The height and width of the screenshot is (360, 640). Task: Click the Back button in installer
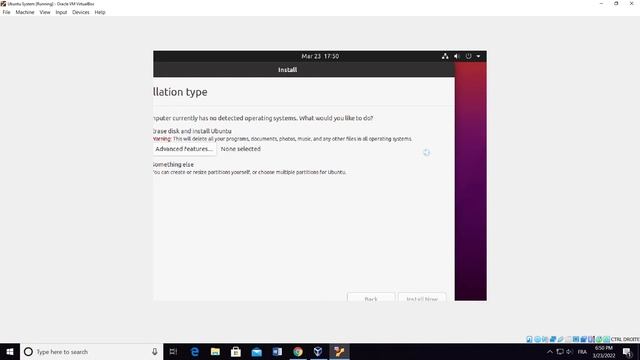[371, 298]
